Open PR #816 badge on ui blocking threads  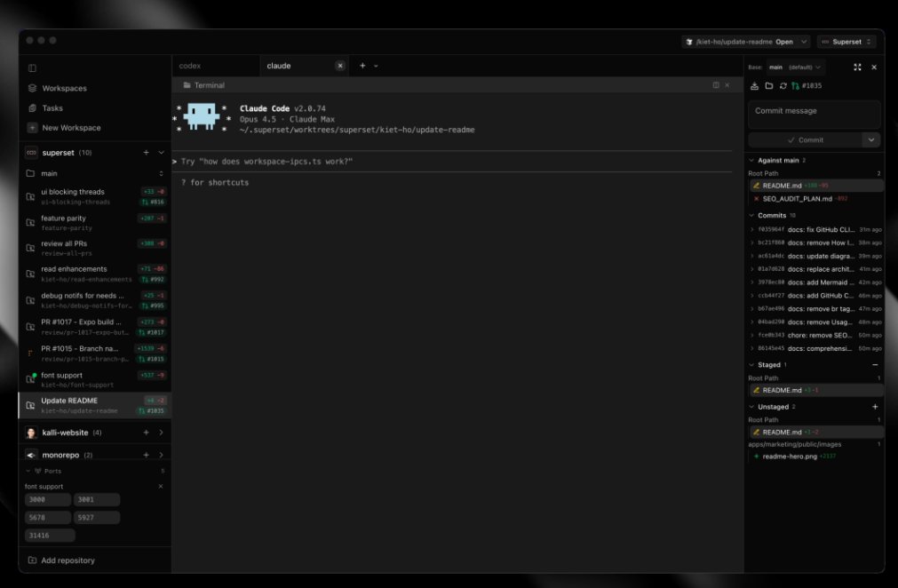point(154,203)
